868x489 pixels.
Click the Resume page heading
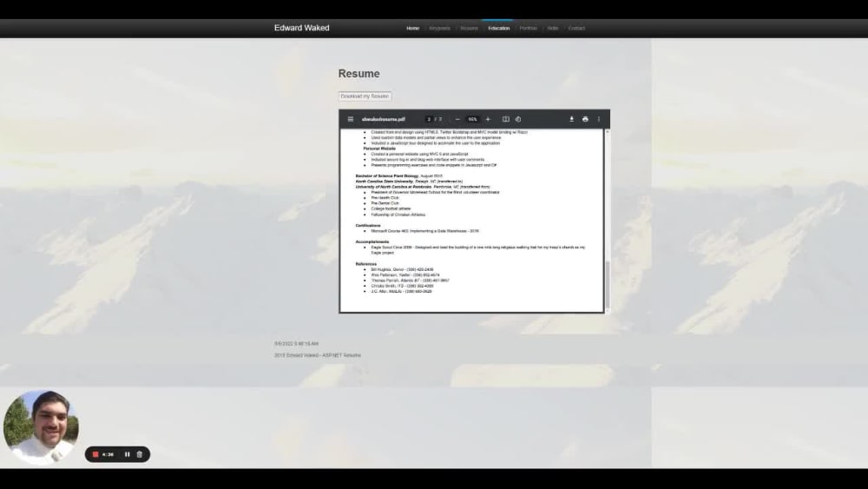coord(358,74)
